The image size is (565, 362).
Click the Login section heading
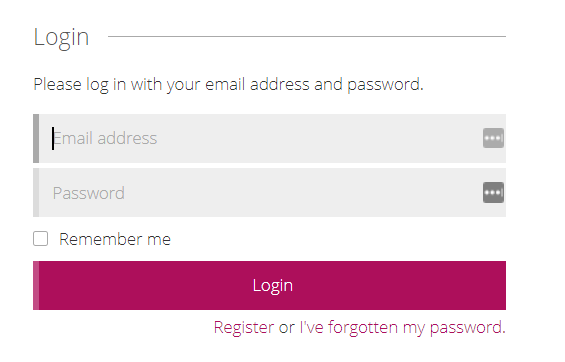[61, 38]
